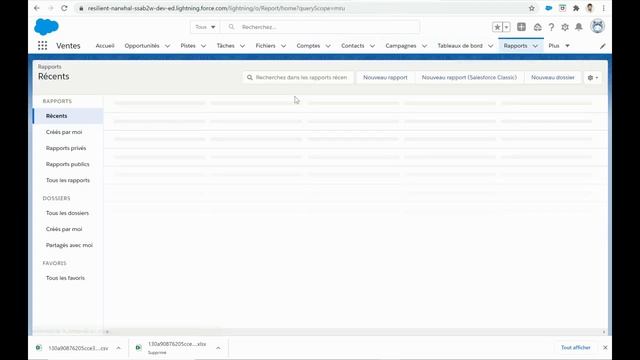This screenshot has width=640, height=360.
Task: Select Tous les rapports in sidebar
Action: coord(68,180)
